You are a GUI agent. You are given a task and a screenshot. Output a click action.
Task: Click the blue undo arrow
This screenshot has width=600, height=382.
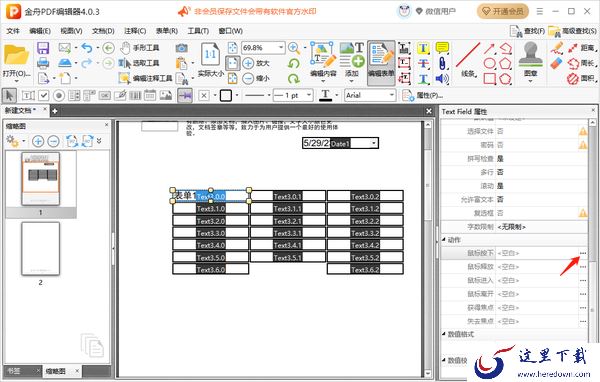87,48
